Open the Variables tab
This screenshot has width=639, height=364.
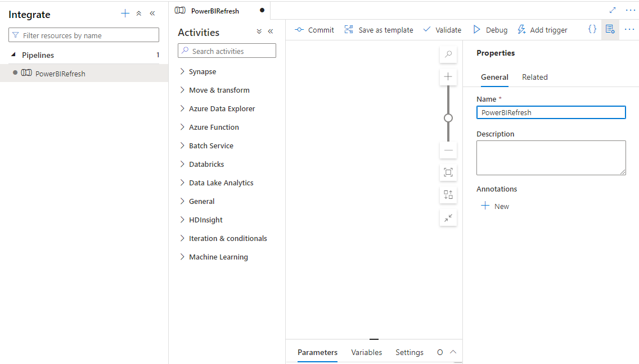(366, 352)
